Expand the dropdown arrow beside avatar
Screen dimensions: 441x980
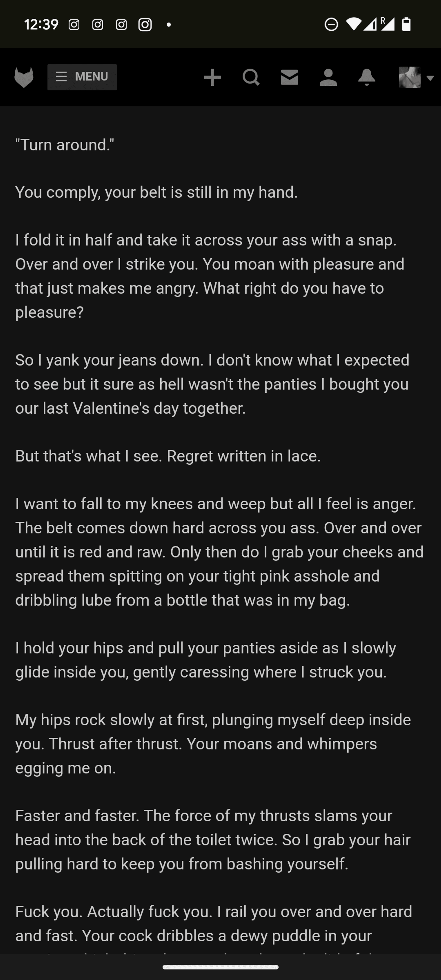pyautogui.click(x=430, y=78)
